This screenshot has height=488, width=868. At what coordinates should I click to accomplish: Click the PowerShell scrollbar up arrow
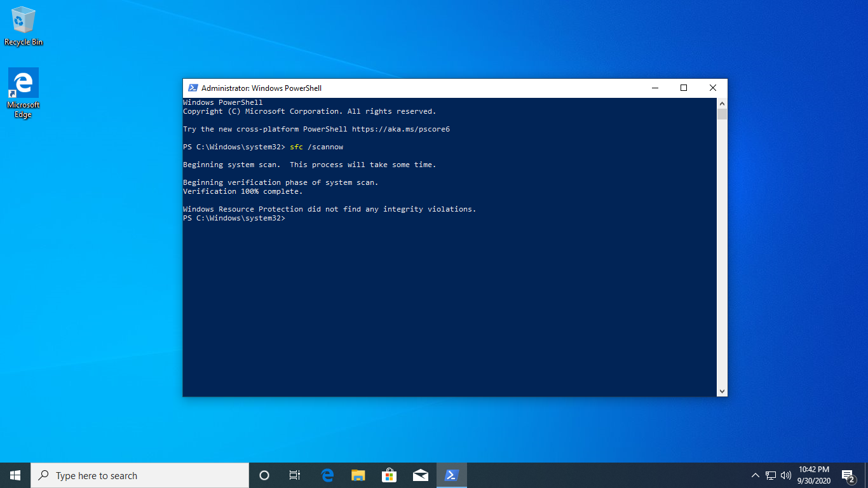tap(722, 103)
